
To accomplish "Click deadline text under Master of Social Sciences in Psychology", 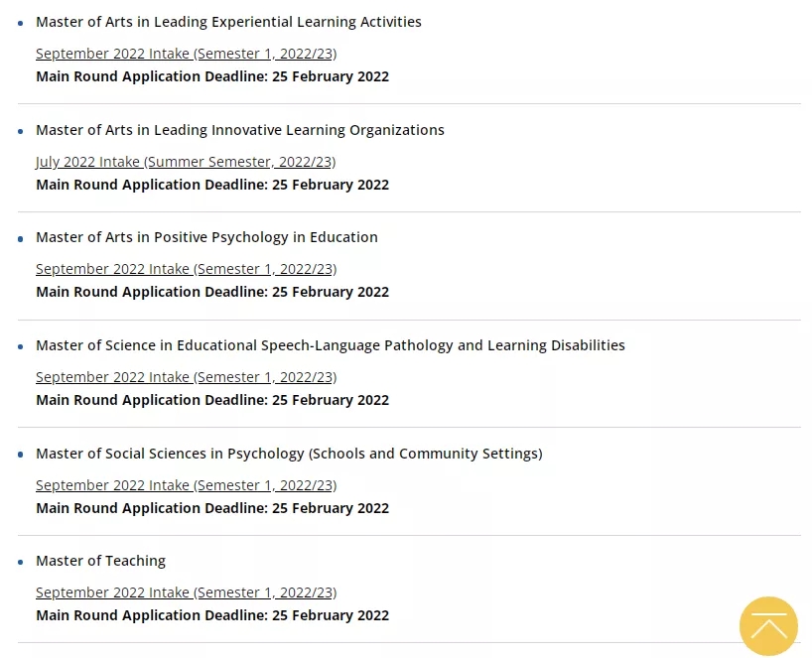I will pyautogui.click(x=212, y=508).
